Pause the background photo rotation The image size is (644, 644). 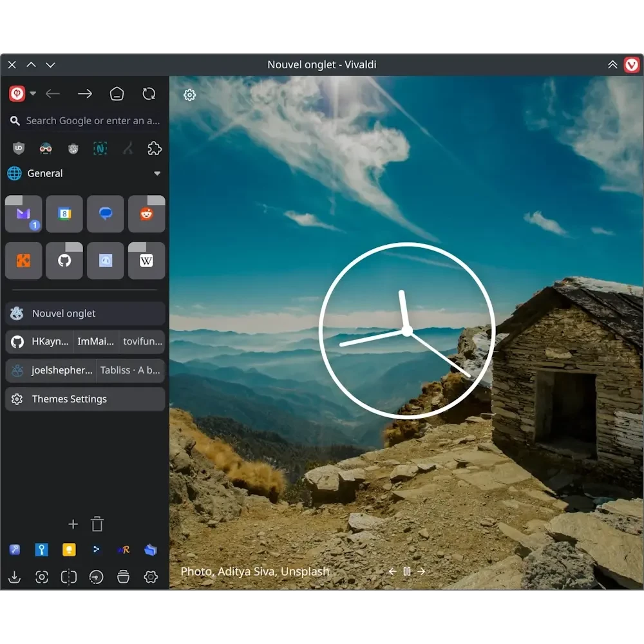(407, 571)
